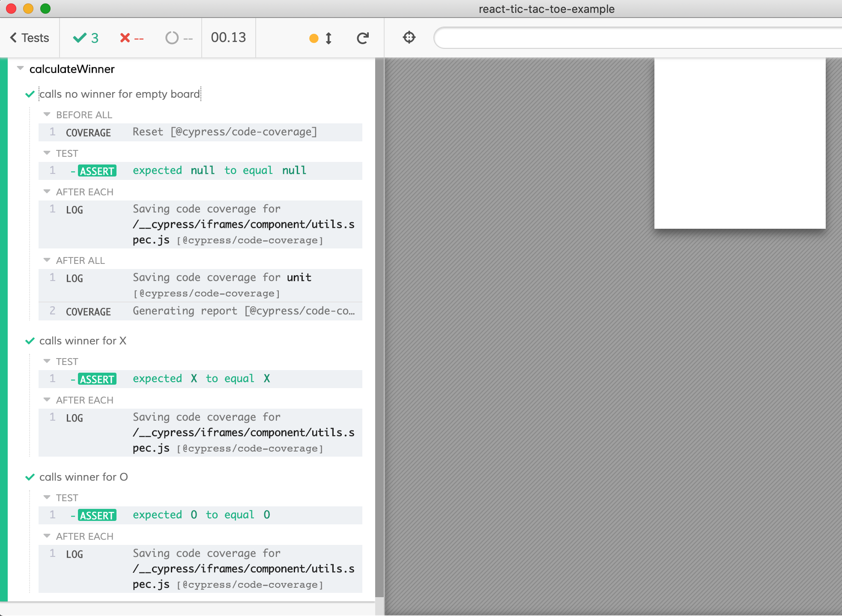This screenshot has height=616, width=842.
Task: Click green check beside empty board test
Action: point(30,94)
